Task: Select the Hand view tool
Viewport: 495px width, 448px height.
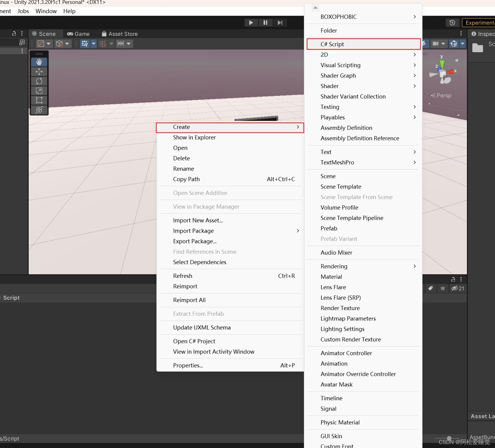Action: tap(39, 62)
